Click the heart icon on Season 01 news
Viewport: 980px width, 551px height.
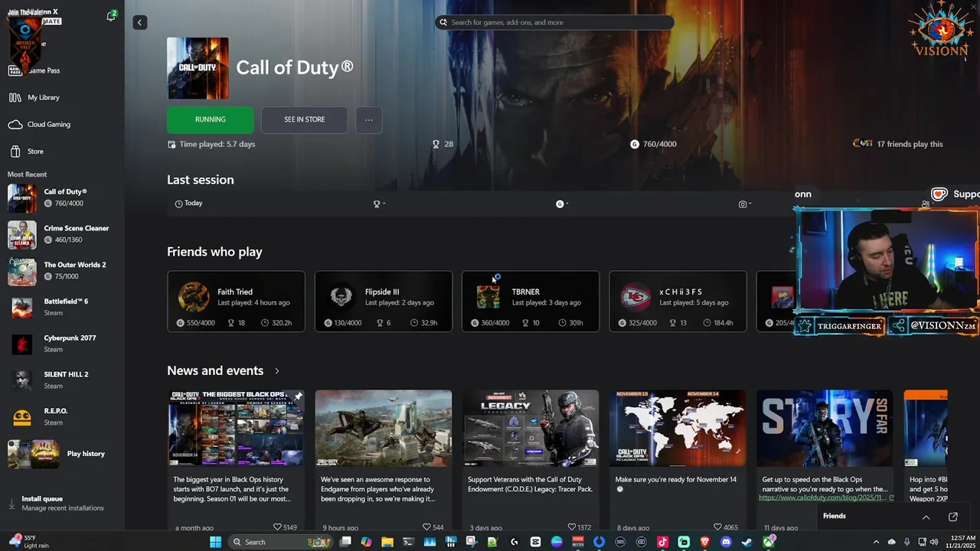[277, 527]
